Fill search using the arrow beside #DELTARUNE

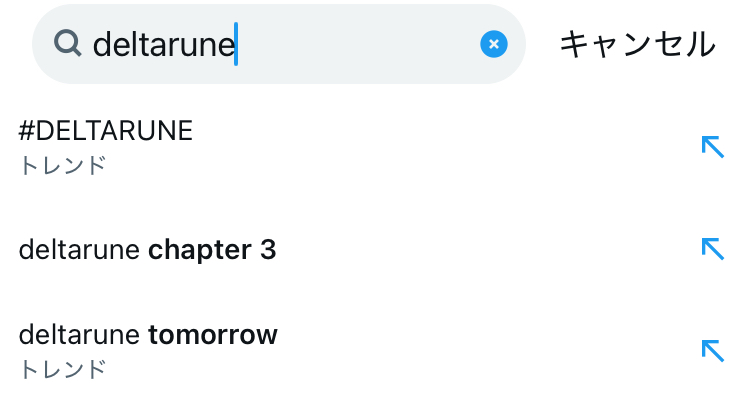coord(713,146)
